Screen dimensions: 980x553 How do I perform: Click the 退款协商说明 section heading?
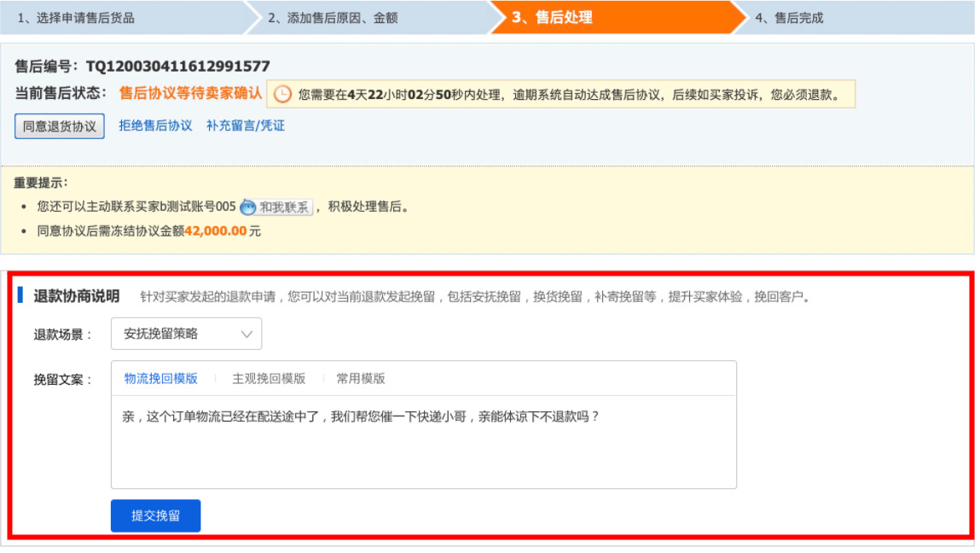[76, 296]
